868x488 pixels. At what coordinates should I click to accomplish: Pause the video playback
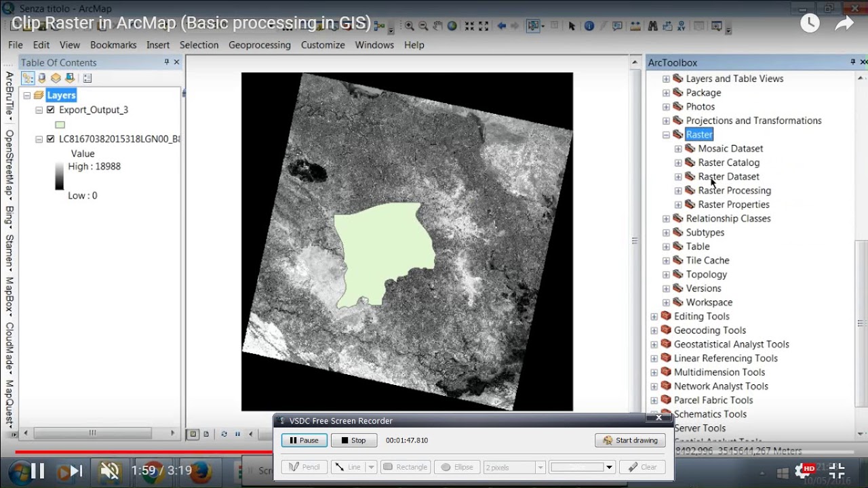37,470
